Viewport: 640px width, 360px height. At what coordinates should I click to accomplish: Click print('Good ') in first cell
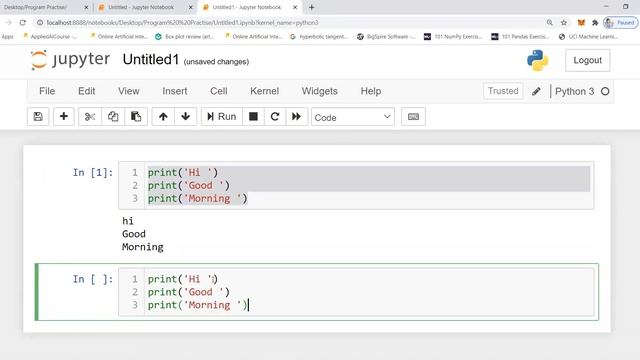point(189,185)
